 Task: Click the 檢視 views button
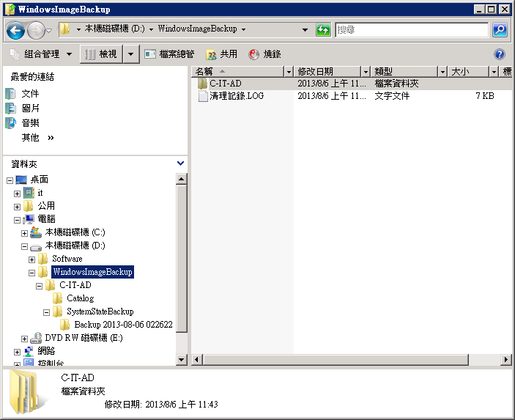(x=102, y=54)
